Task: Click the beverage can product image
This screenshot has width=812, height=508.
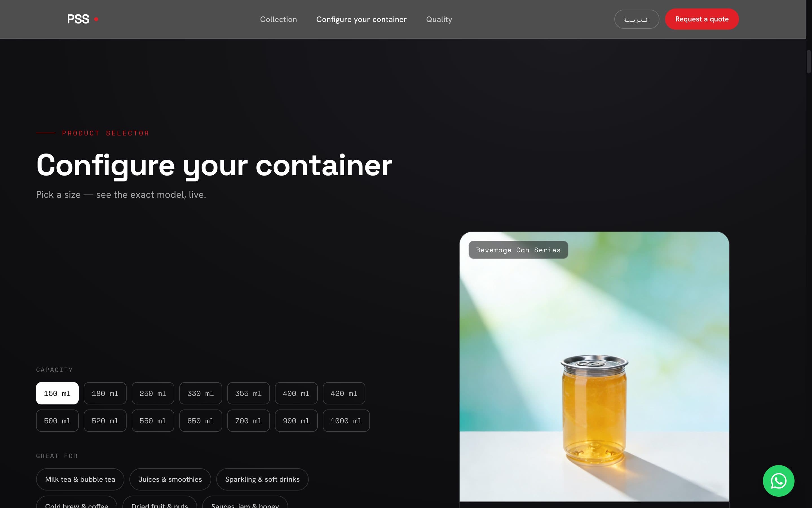Action: point(594,366)
